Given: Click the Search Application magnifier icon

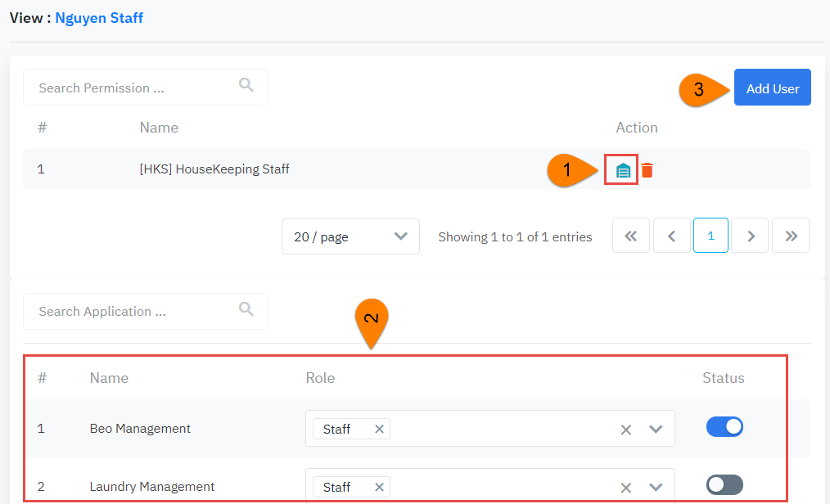Looking at the screenshot, I should [246, 308].
